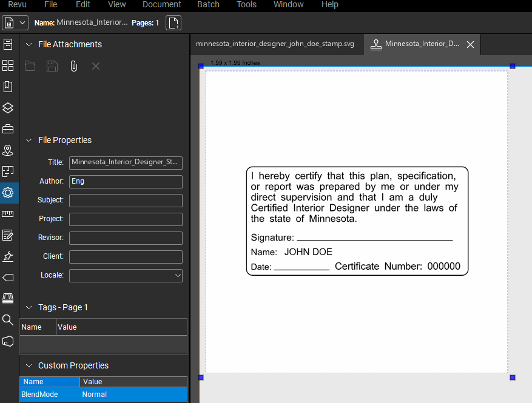The height and width of the screenshot is (403, 532).
Task: Open the Tool Chest panel icon
Action: point(8,129)
